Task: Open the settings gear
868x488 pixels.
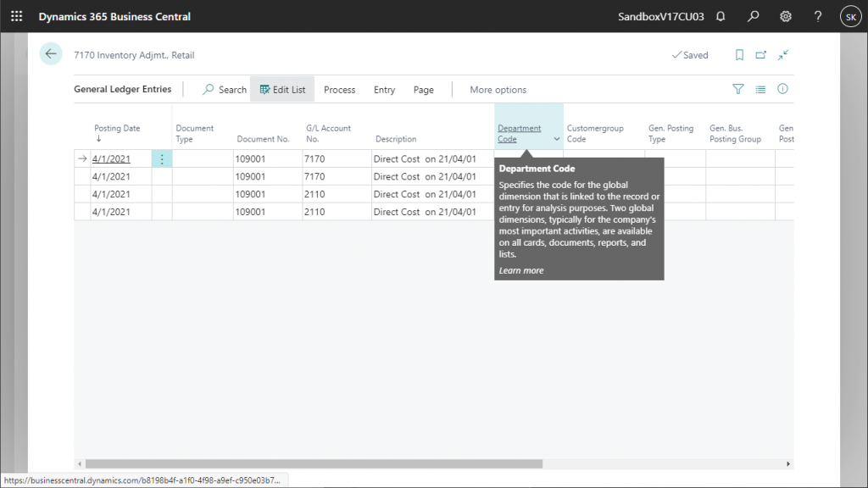Action: point(786,16)
